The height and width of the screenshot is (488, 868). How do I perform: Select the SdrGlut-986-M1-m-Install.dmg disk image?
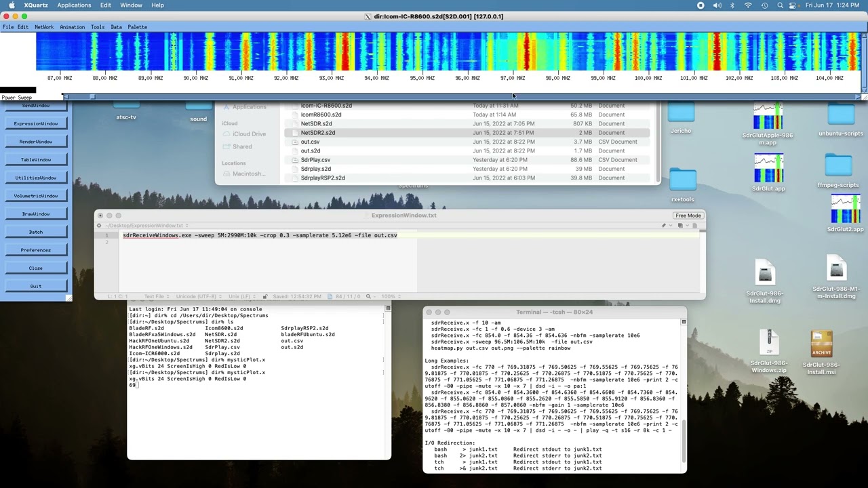click(836, 269)
